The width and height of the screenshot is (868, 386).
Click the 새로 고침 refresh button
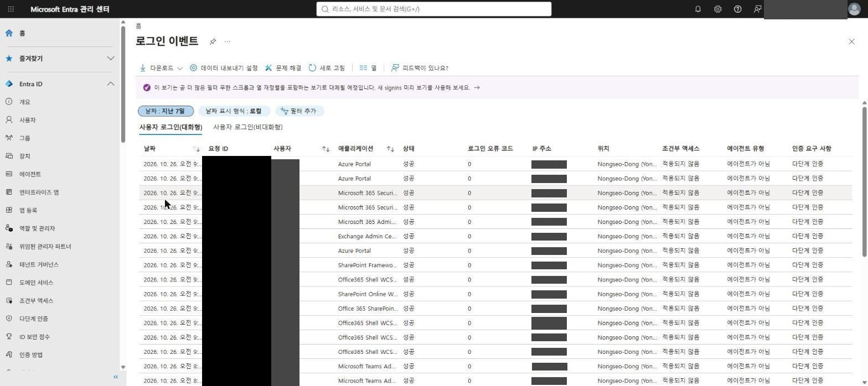pos(327,68)
